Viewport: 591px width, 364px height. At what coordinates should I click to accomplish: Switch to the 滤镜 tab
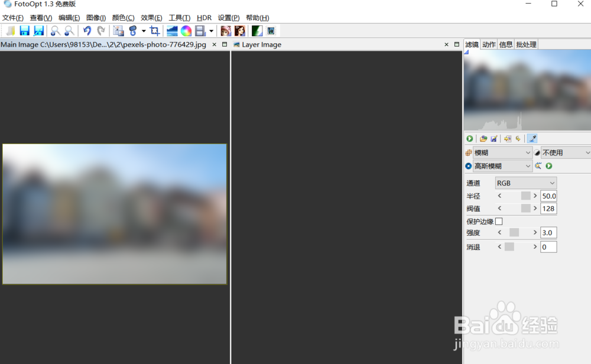tap(472, 44)
